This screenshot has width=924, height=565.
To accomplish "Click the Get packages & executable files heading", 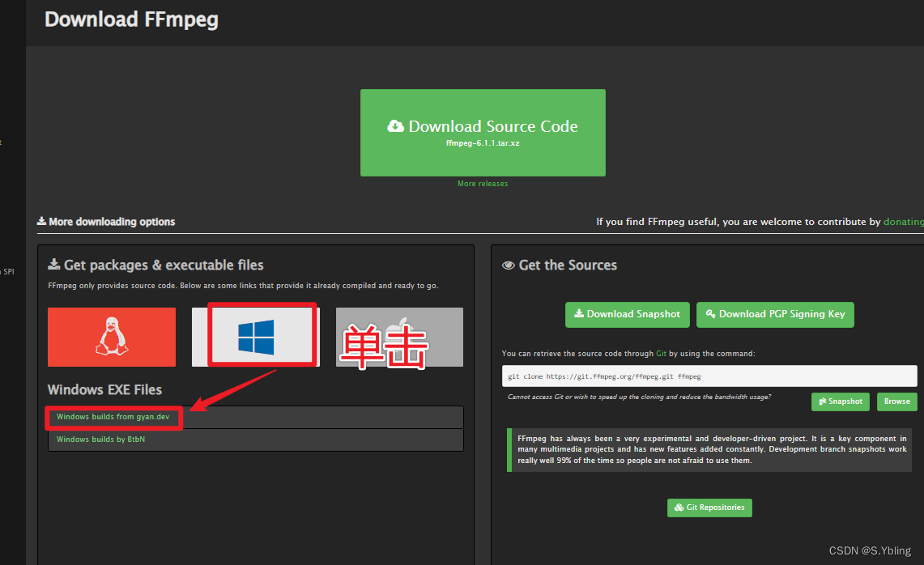I will [155, 266].
